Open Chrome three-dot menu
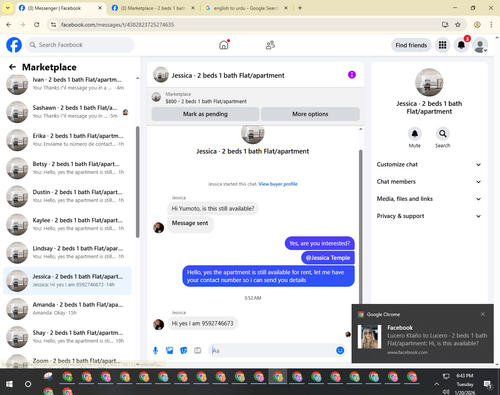This screenshot has height=395, width=500. [491, 24]
